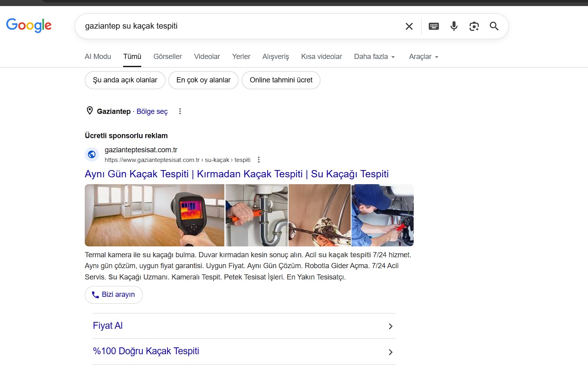Click the Google logo
Screen dimensions: 588x372
[29, 25]
